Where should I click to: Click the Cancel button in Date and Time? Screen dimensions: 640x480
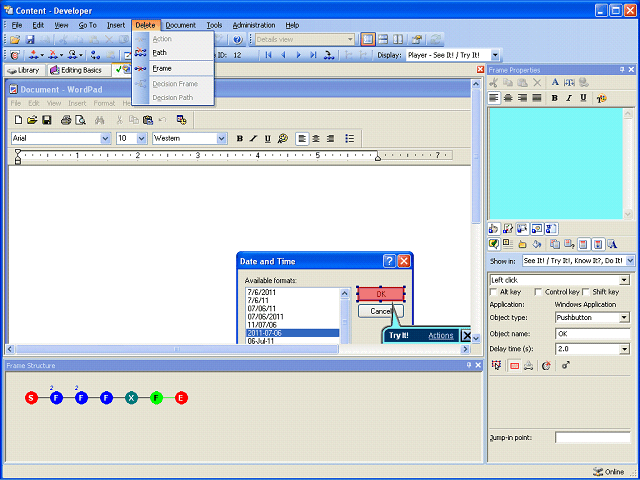coord(381,311)
